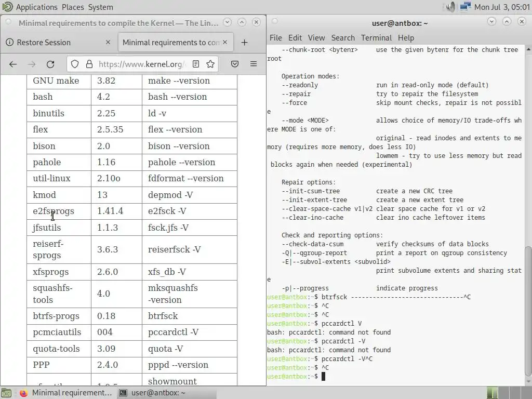This screenshot has width=532, height=399.
Task: Click the 'squashfs-tools' table cell
Action: (59, 294)
